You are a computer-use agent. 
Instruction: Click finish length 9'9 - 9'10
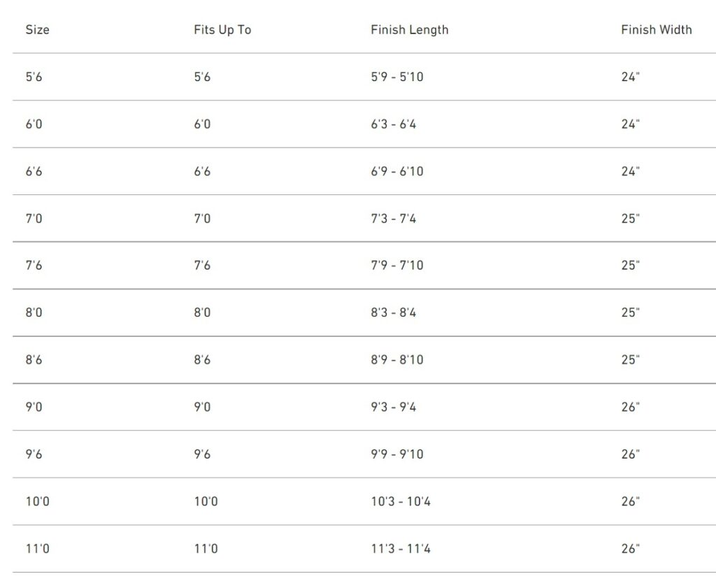coord(396,454)
